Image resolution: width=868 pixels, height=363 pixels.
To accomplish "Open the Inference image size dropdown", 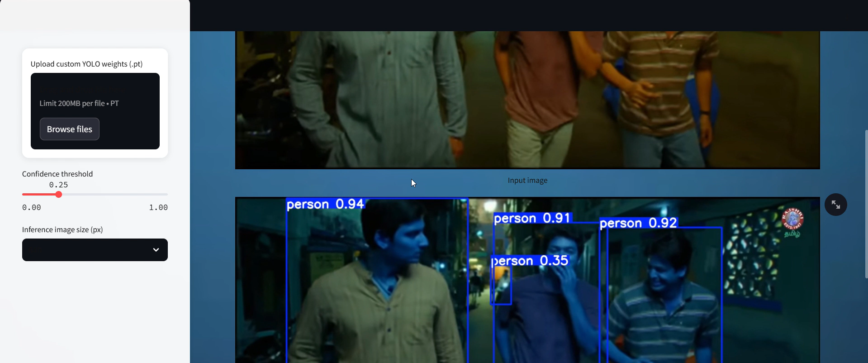I will click(95, 250).
